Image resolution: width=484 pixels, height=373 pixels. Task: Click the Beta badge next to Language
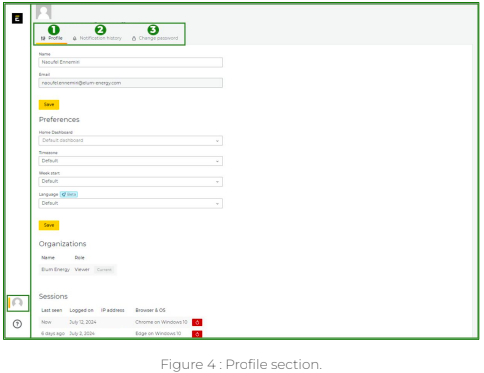pos(69,194)
